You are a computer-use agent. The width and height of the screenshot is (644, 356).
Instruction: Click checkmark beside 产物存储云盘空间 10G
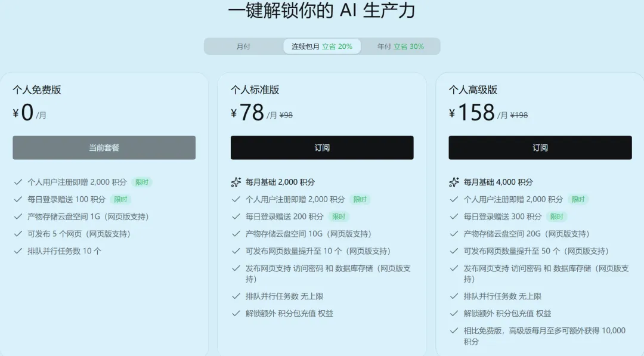pos(236,234)
